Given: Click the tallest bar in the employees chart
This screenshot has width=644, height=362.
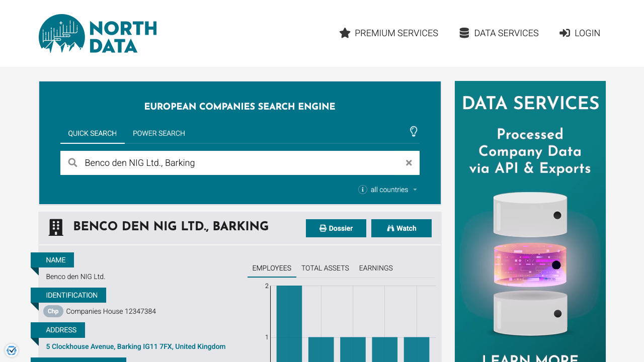Looking at the screenshot, I should (289, 322).
